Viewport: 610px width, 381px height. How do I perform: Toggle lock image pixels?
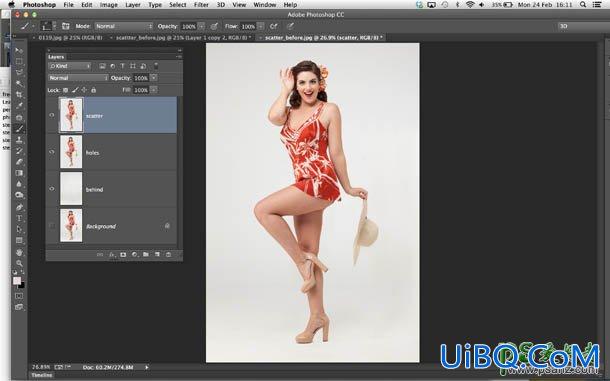75,90
